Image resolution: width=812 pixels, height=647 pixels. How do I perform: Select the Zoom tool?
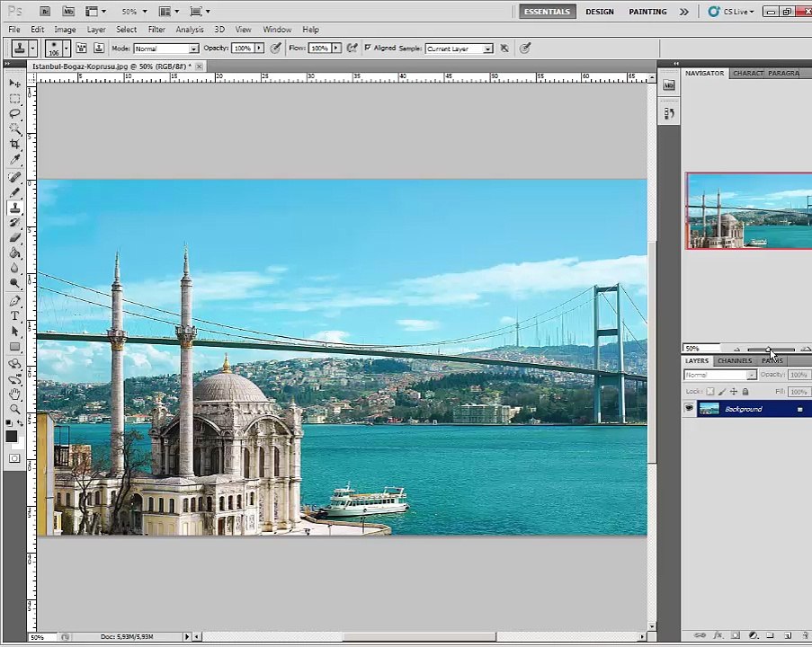[x=14, y=410]
